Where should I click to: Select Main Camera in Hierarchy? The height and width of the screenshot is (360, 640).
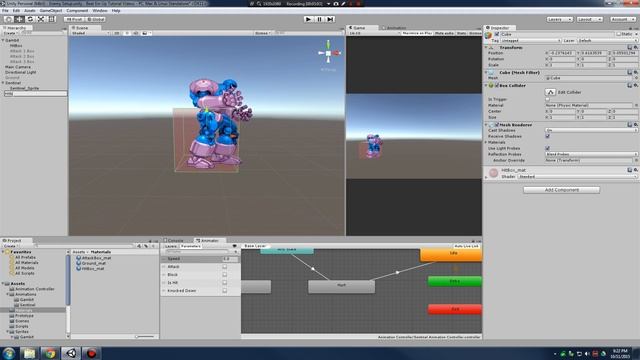18,67
